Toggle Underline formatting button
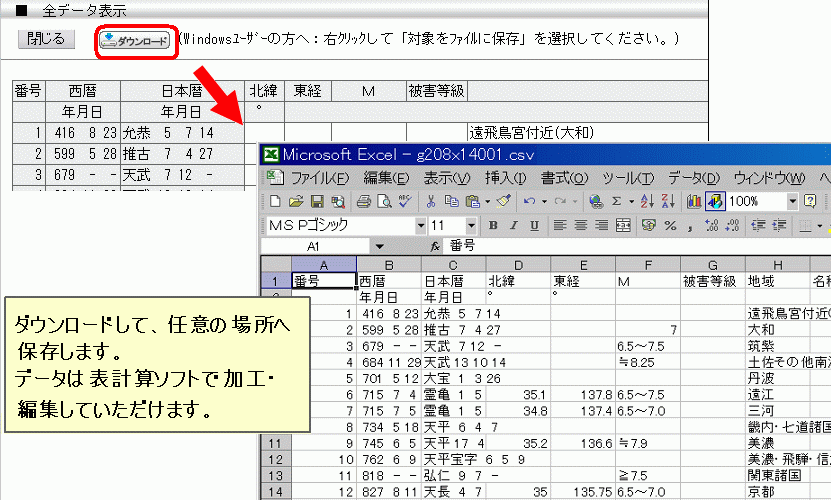The height and width of the screenshot is (500, 831). coord(534,225)
